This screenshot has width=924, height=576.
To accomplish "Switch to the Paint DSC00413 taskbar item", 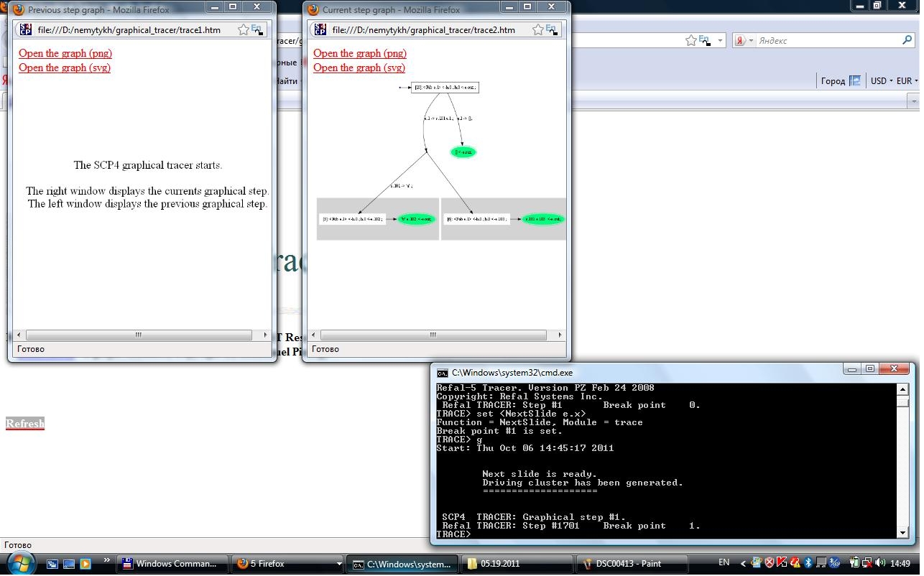I will coord(632,564).
